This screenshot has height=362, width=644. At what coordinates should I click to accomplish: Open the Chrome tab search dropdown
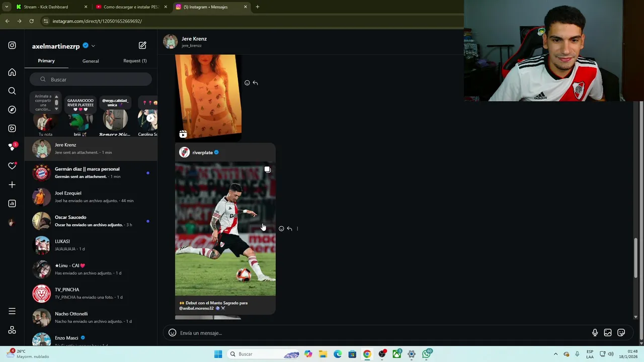click(x=7, y=7)
